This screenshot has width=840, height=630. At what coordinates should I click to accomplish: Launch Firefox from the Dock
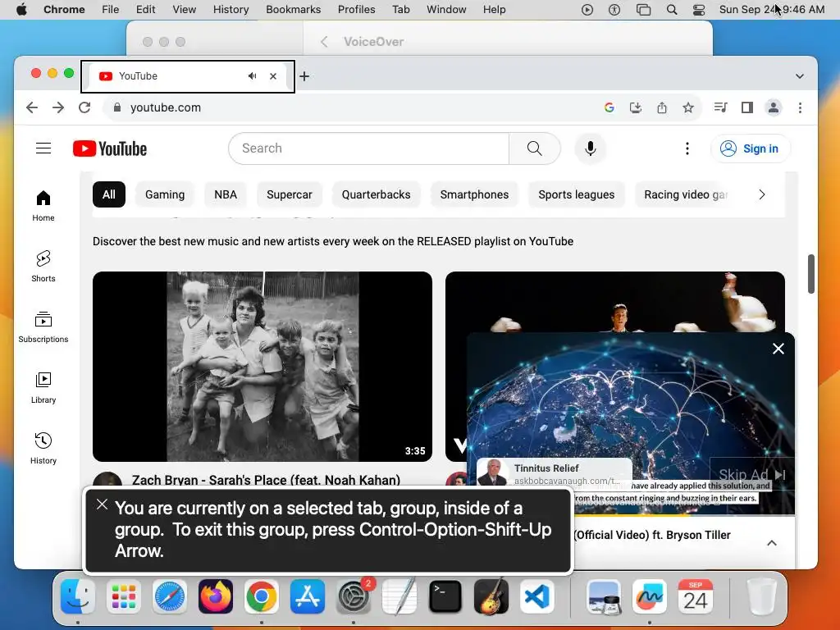[216, 596]
